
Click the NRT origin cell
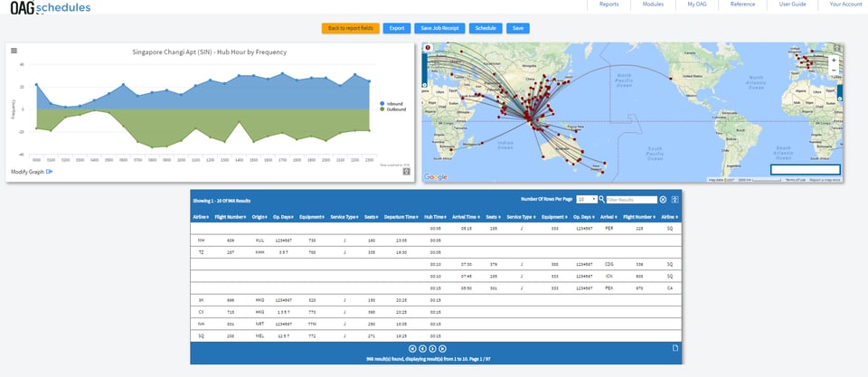pyautogui.click(x=259, y=324)
